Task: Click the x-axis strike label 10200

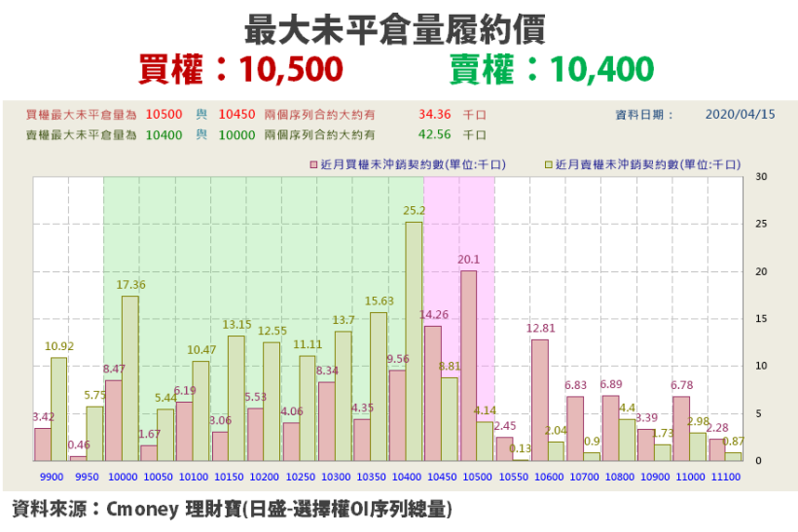Action: 265,478
